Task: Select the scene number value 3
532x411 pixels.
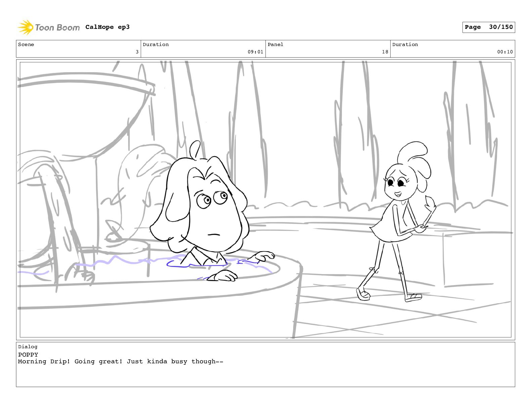Action: coord(137,52)
